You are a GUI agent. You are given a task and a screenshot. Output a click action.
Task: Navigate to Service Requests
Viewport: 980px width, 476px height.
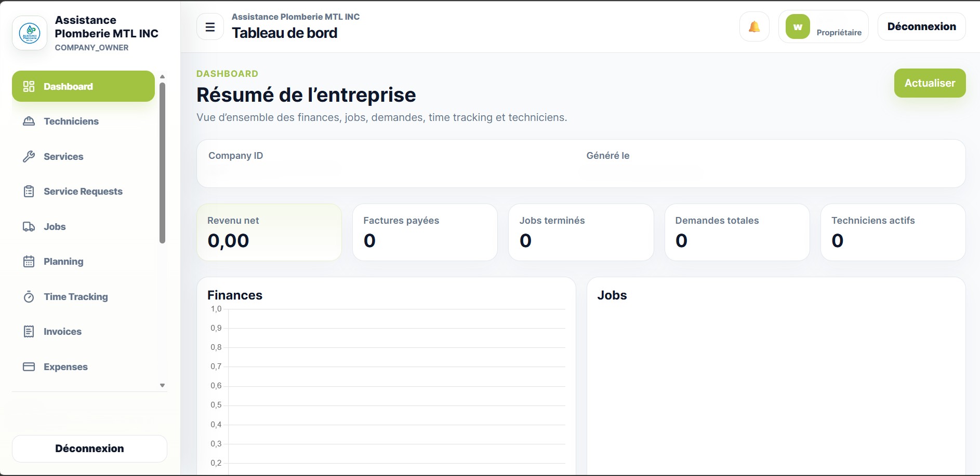click(x=83, y=192)
